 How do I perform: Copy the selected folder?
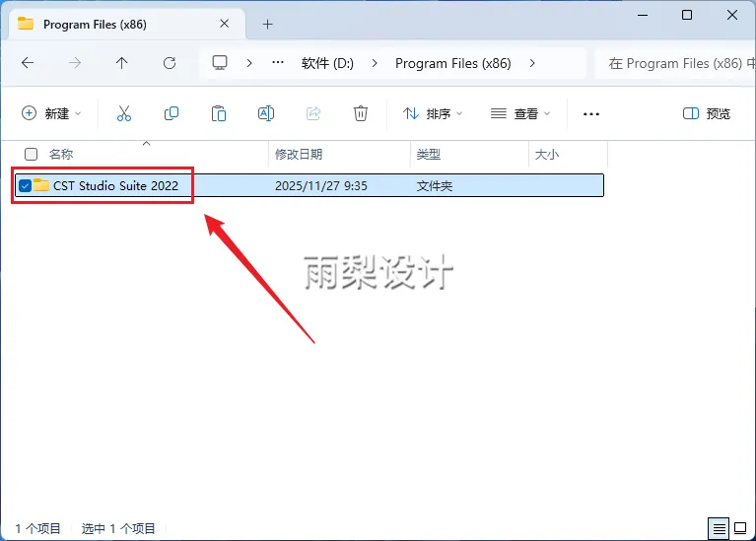(x=172, y=113)
